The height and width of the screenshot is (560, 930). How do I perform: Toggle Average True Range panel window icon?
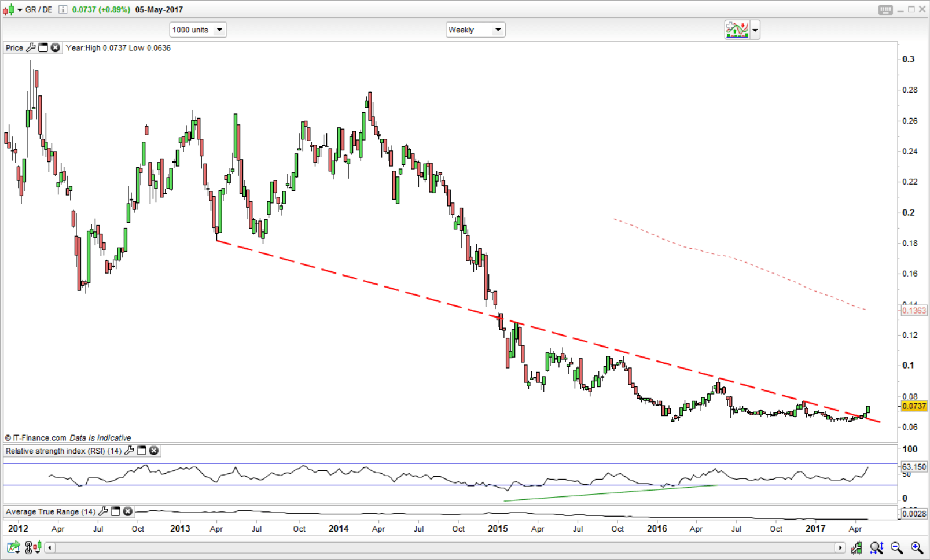[115, 511]
